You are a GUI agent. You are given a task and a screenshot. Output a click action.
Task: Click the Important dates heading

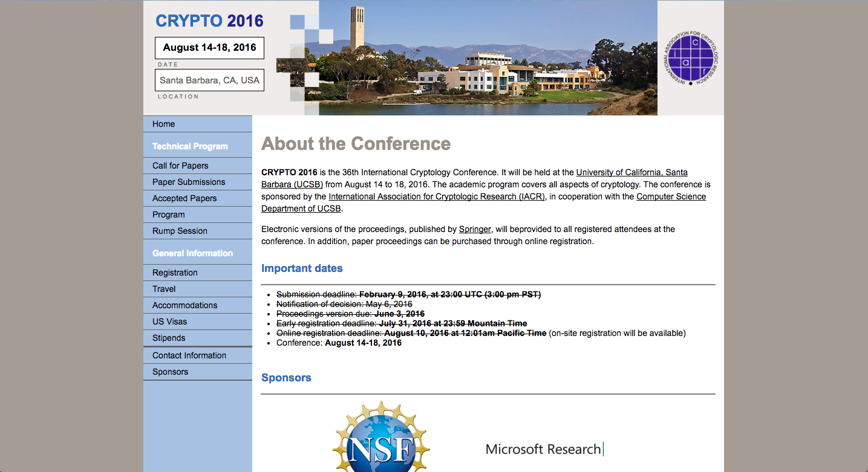coord(302,268)
